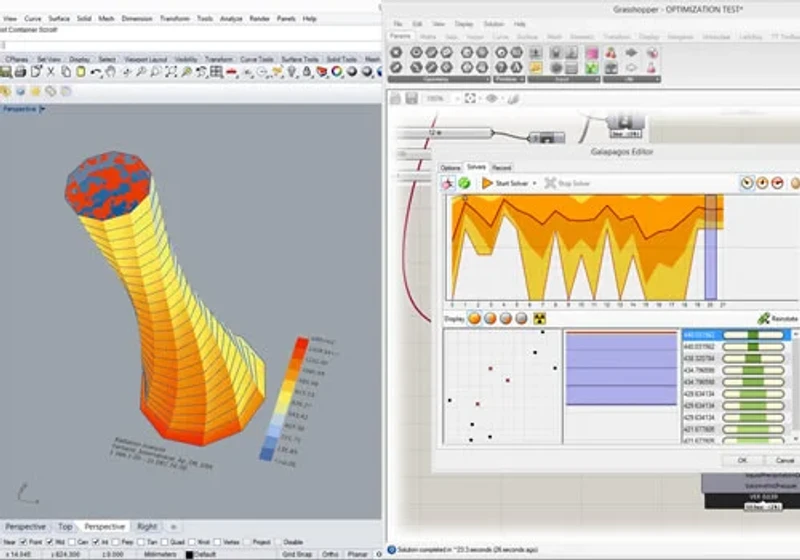The width and height of the screenshot is (800, 560).
Task: Click the green check icon in Galapagos Solvers
Action: (x=464, y=183)
